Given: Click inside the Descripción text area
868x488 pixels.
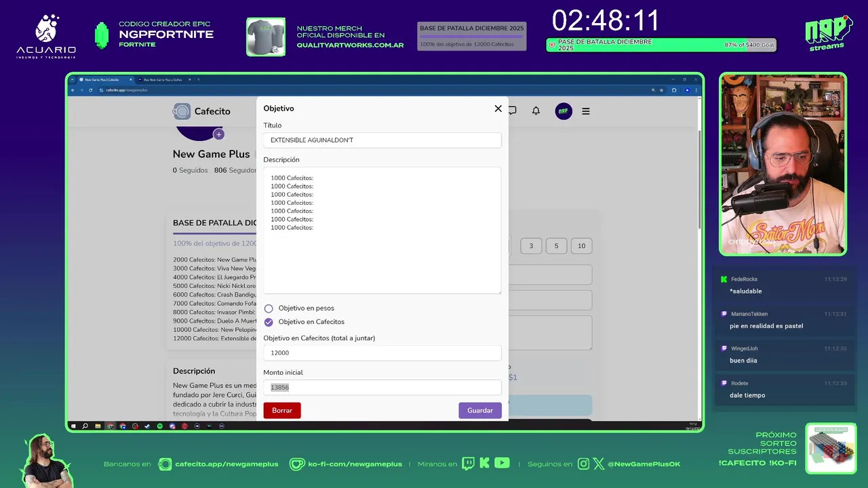Looking at the screenshot, I should (x=382, y=230).
